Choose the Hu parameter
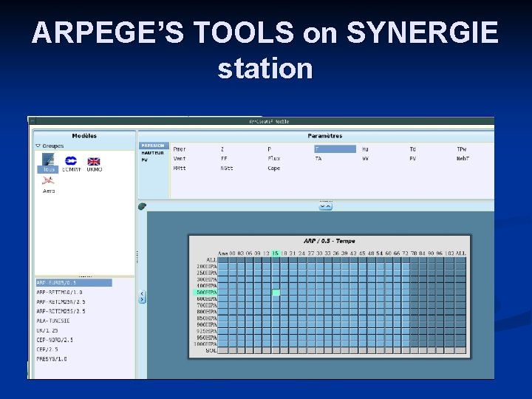This screenshot has height=399, width=532. tap(366, 149)
